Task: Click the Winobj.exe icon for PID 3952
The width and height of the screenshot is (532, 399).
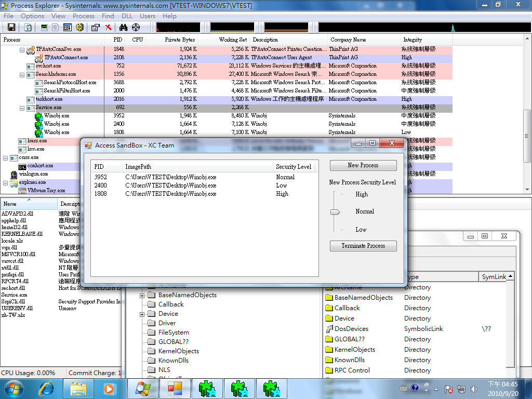Action: pos(39,116)
